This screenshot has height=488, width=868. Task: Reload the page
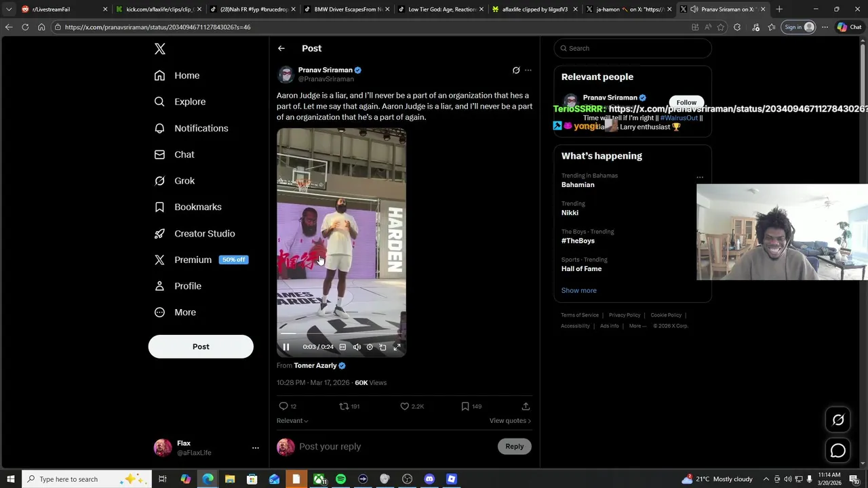pyautogui.click(x=25, y=27)
